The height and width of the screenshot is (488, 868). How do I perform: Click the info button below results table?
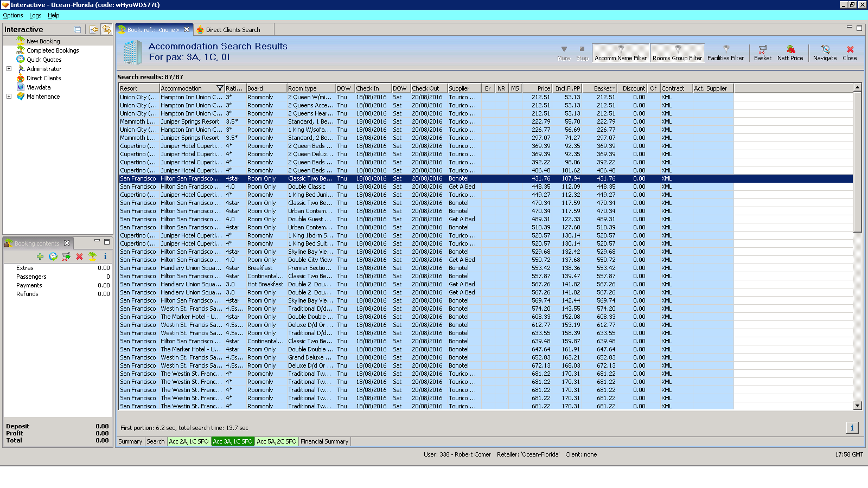[852, 428]
